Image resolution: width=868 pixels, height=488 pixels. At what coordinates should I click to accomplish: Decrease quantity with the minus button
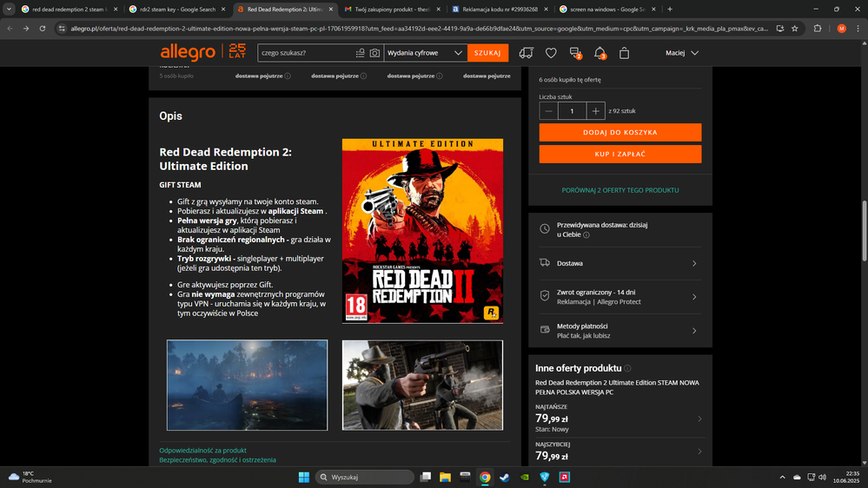pos(548,111)
